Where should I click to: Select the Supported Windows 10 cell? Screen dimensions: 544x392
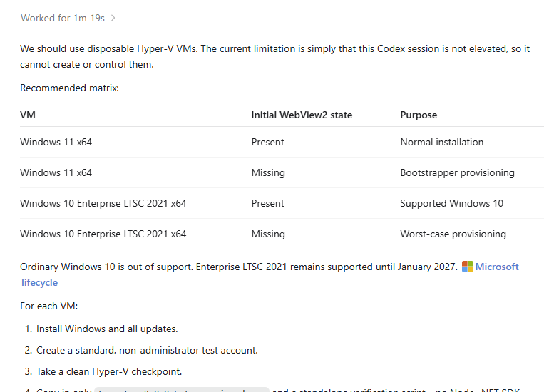[451, 203]
